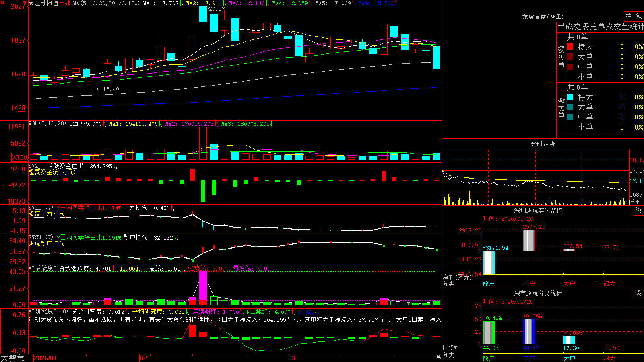Click the 深圳超赢实时监控 panel title
Viewport: 644px width, 362px height.
click(x=538, y=210)
